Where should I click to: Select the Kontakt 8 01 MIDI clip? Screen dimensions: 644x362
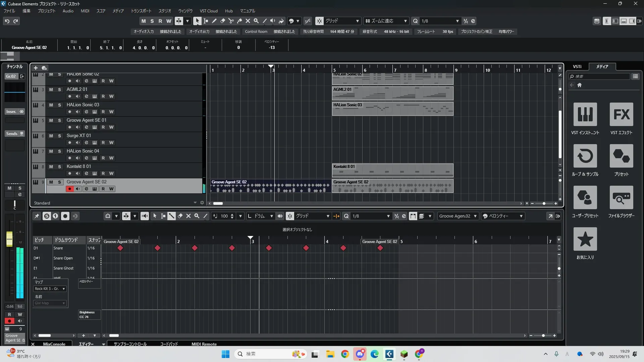click(392, 170)
